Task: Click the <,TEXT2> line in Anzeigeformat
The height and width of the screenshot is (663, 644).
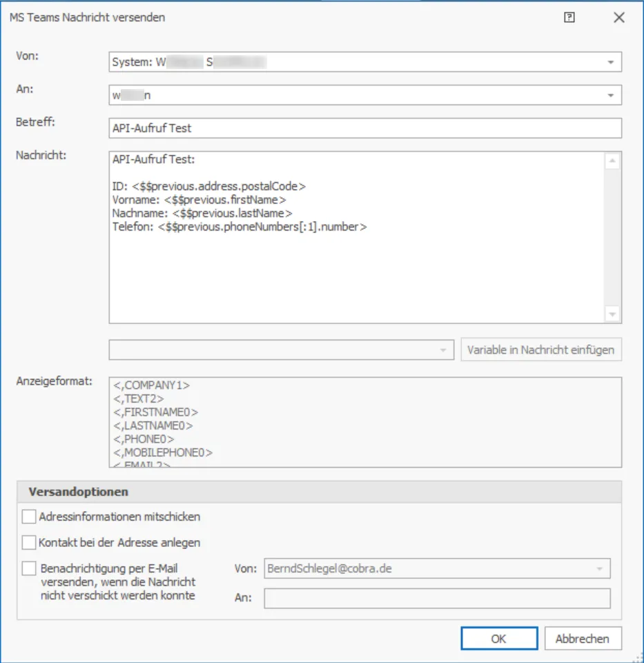Action: click(138, 398)
